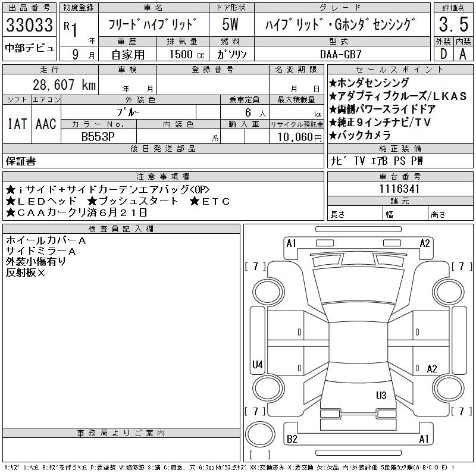Select the overall score 3.5
Viewport: 476px width, 476px height.
pyautogui.click(x=453, y=24)
